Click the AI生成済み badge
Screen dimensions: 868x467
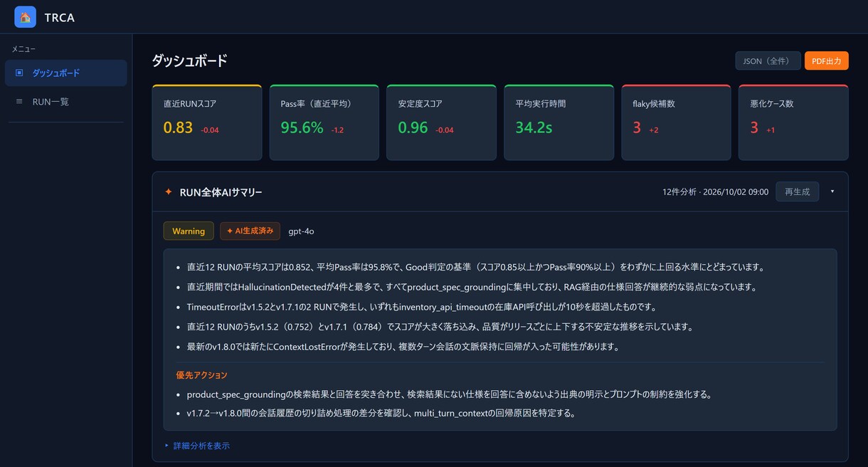pyautogui.click(x=250, y=231)
